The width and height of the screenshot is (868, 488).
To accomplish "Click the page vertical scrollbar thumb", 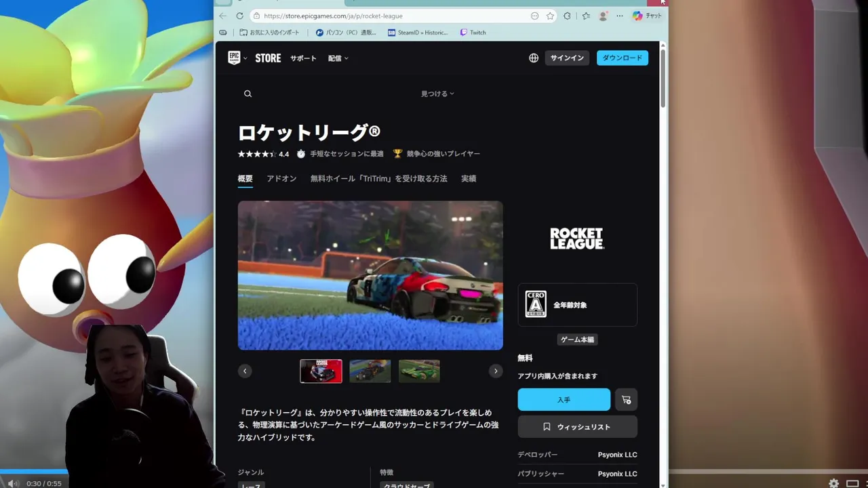I will tap(663, 77).
